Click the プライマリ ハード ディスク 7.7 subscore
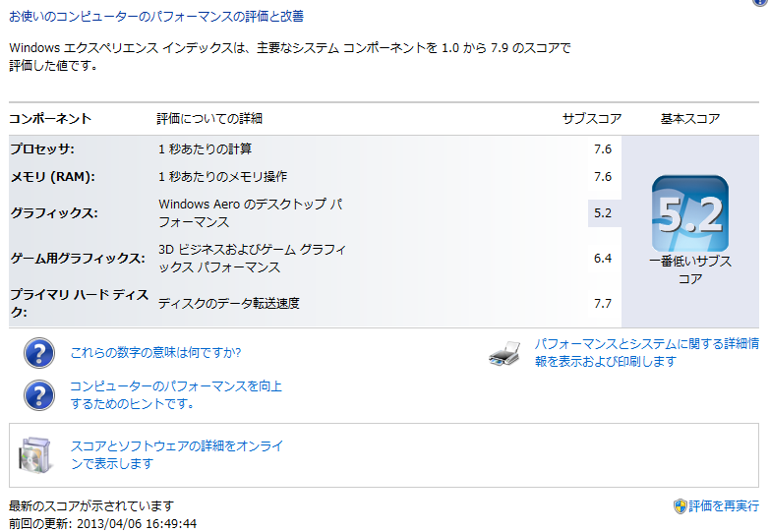 click(x=603, y=304)
